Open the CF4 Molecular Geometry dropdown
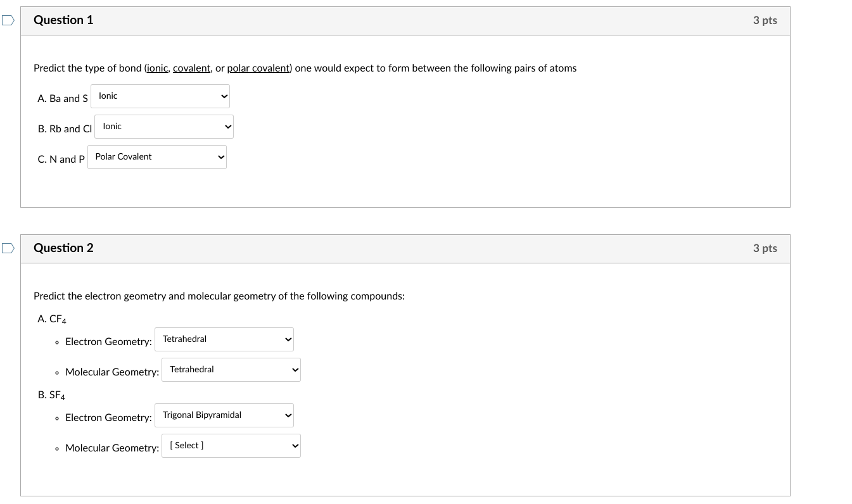Image resolution: width=852 pixels, height=504 pixels. coord(231,369)
